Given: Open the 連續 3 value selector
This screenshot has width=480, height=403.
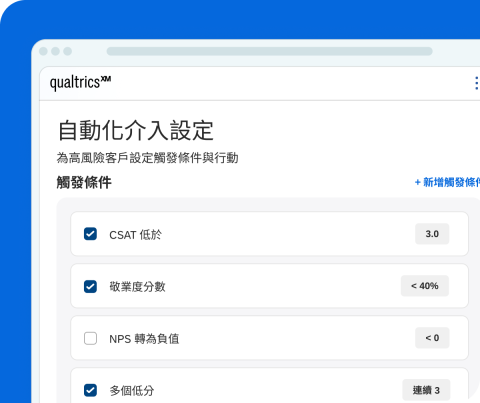Looking at the screenshot, I should click(x=426, y=390).
